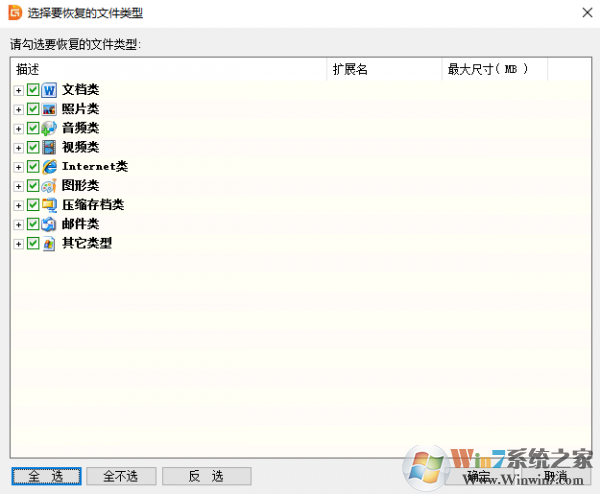Viewport: 600px width, 494px height.
Task: Click the 最大尺寸(MB) column header
Action: 495,69
